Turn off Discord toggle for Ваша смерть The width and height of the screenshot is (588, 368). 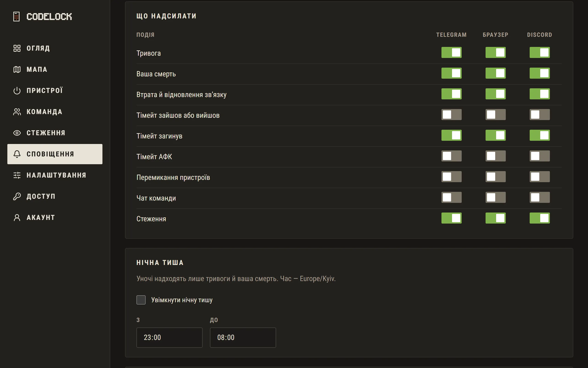point(540,73)
